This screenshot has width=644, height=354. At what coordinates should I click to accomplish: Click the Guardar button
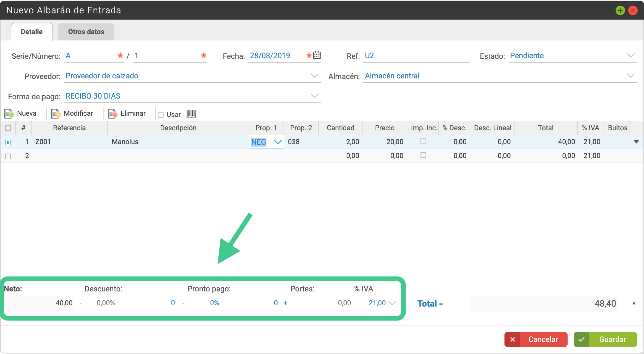[605, 339]
